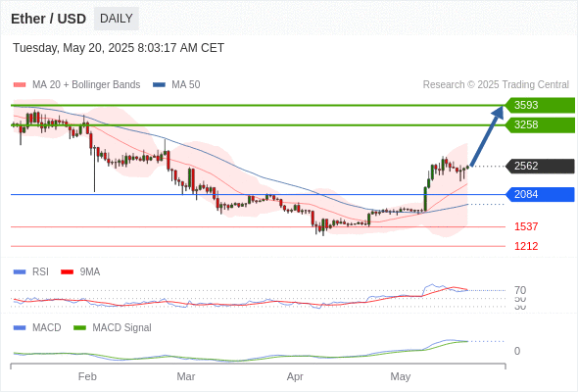The image size is (578, 392).
Task: Click the Ether / USD title
Action: [49, 19]
